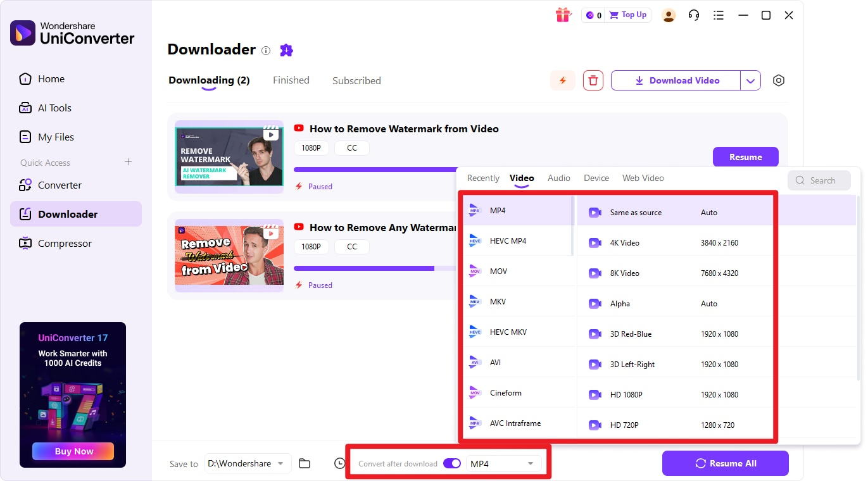Open the MP4 output format dropdown
This screenshot has height=481, width=868.
click(x=504, y=464)
